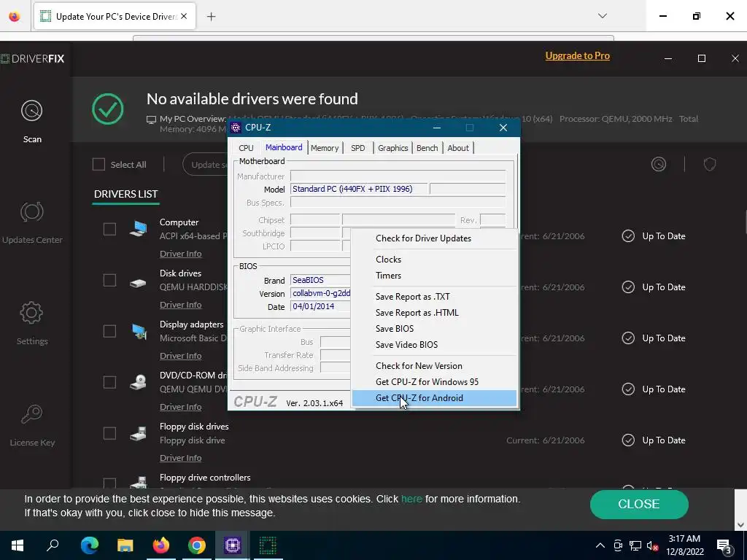Open DriverFix Settings gear icon
747x560 pixels.
[31, 313]
